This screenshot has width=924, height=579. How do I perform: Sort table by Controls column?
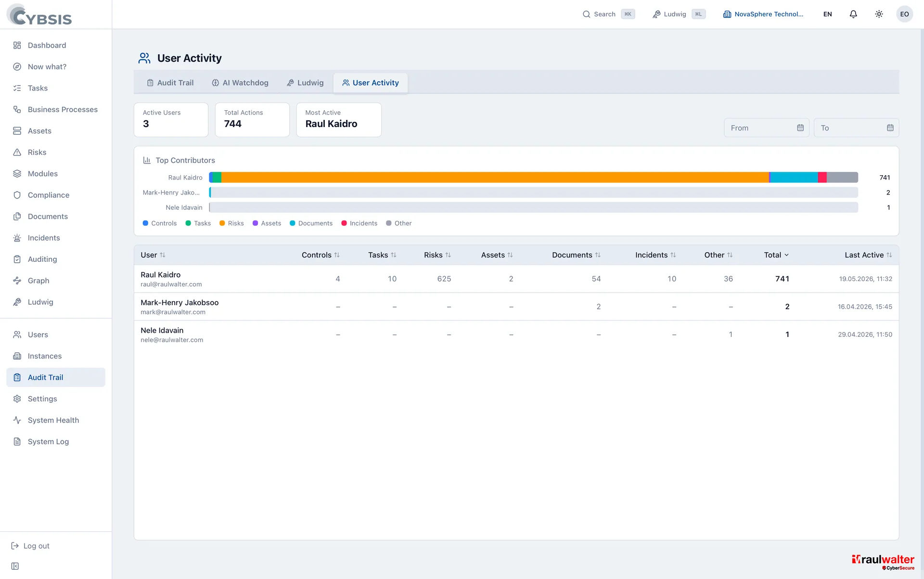(321, 255)
